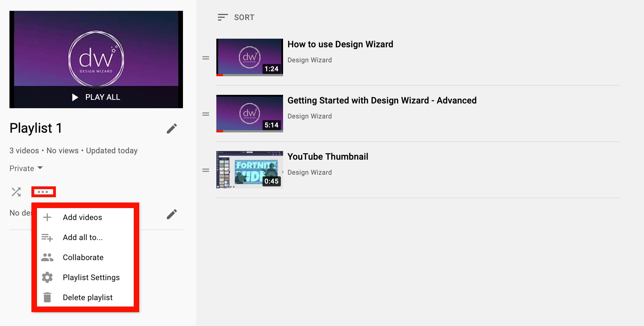Click the Add videos icon in menu
Viewport: 644px width, 326px height.
pos(47,217)
